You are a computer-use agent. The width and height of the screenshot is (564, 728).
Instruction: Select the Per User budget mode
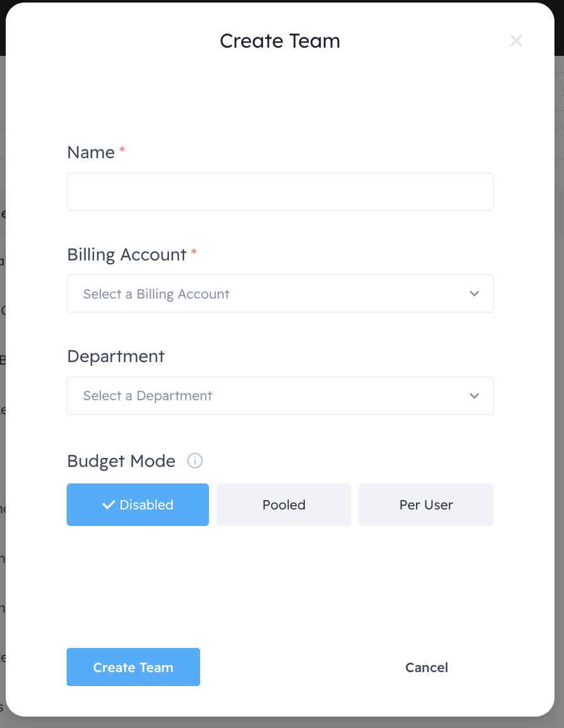pyautogui.click(x=426, y=504)
